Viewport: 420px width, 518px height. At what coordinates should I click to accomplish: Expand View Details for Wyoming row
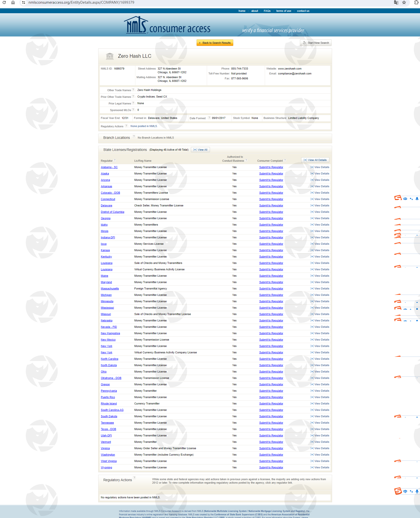click(x=320, y=468)
